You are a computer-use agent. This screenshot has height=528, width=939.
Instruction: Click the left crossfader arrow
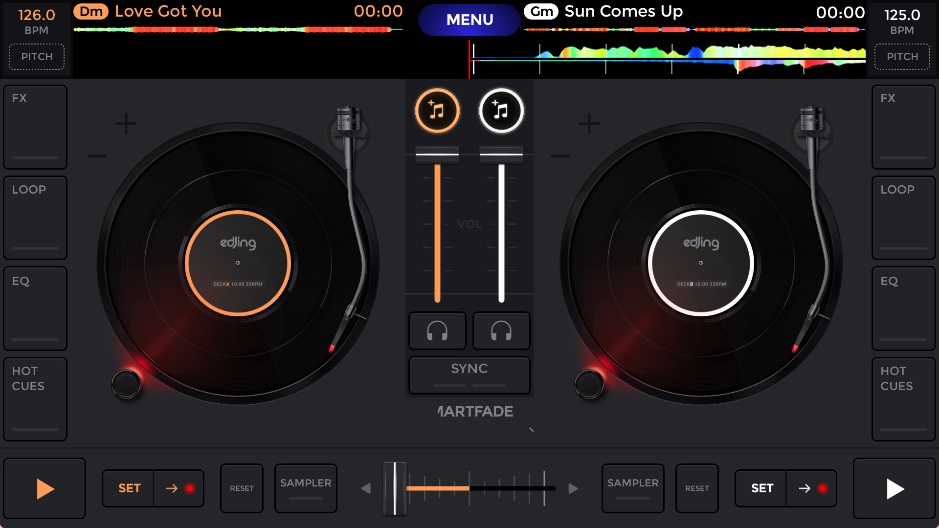coord(365,489)
